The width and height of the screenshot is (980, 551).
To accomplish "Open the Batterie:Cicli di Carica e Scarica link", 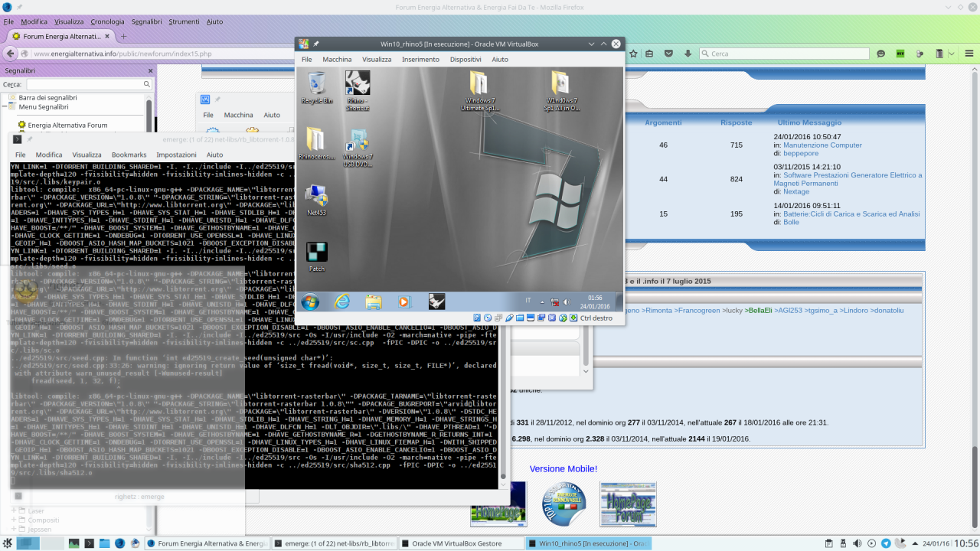I will pyautogui.click(x=851, y=214).
